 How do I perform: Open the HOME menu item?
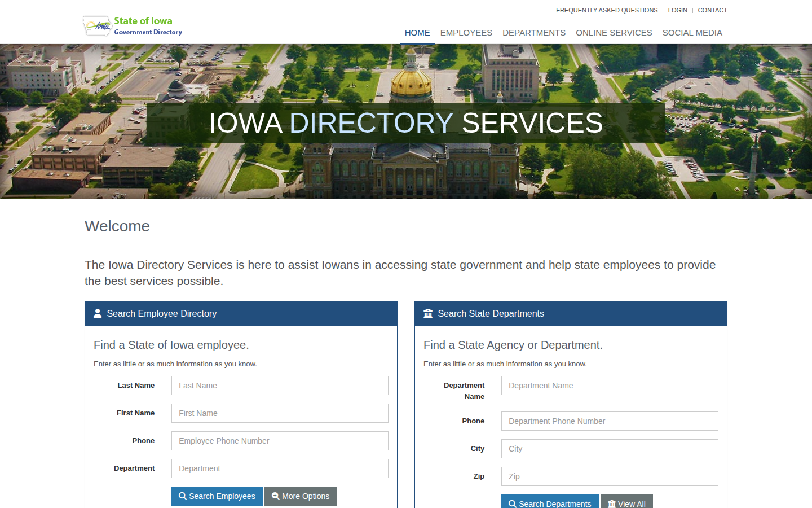417,33
